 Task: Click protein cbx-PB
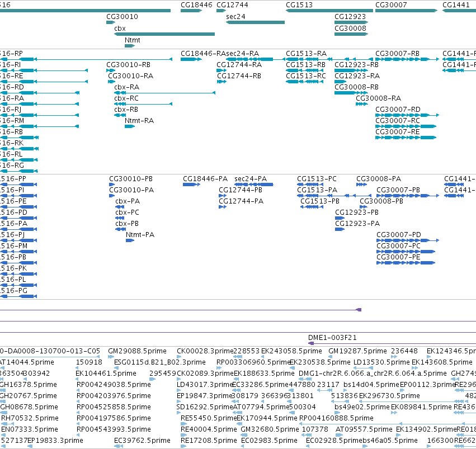[127, 224]
